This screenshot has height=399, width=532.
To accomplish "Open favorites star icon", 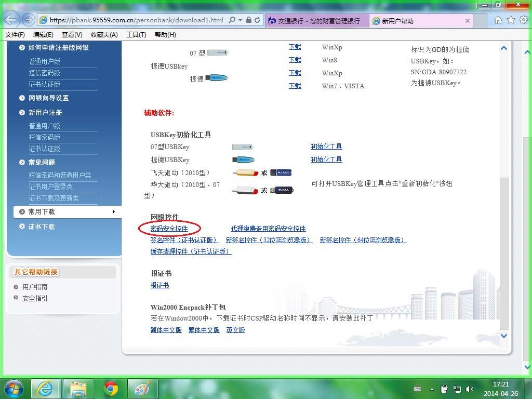I will tap(511, 20).
